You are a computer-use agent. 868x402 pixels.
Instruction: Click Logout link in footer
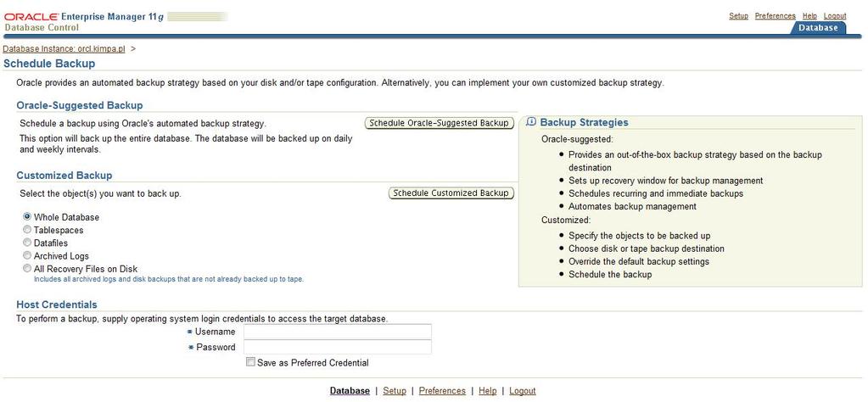(523, 390)
